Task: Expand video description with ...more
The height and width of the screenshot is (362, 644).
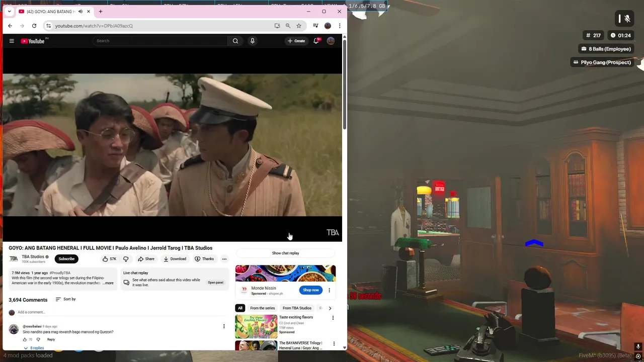Action: tap(108, 283)
